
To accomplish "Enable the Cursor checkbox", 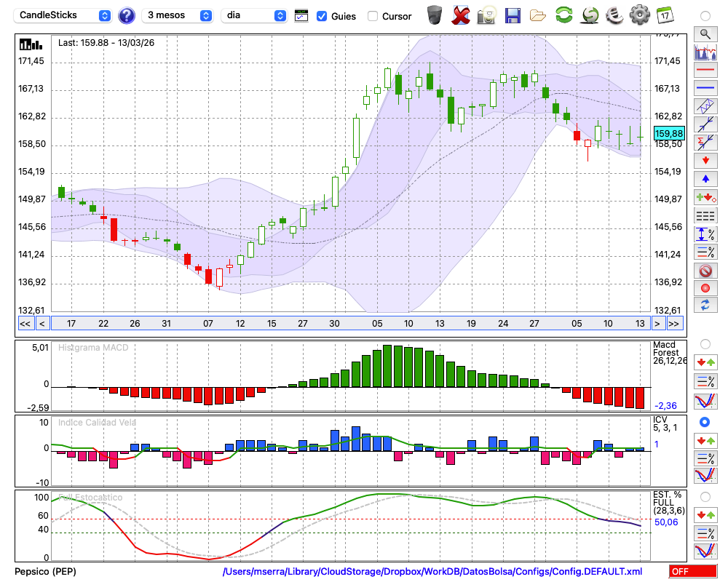I will coord(373,16).
